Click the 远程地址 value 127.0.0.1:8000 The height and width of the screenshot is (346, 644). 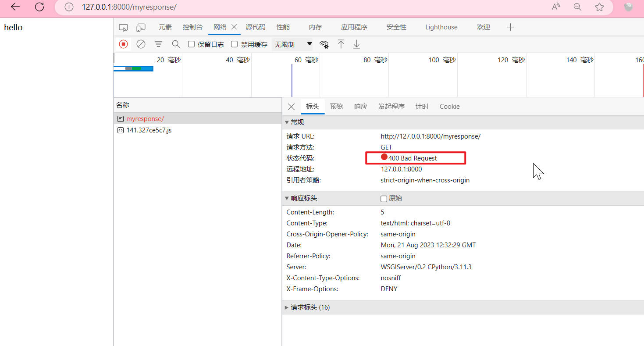click(x=401, y=169)
